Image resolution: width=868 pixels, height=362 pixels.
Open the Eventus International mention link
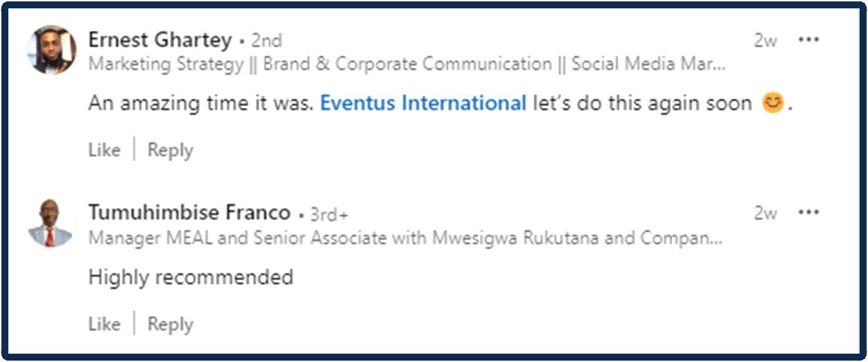(x=423, y=103)
